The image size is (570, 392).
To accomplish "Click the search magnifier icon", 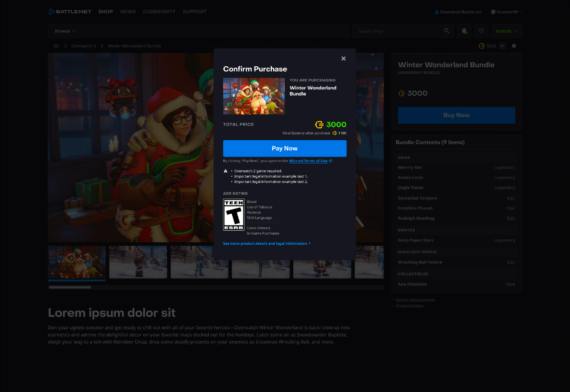I will [x=447, y=31].
